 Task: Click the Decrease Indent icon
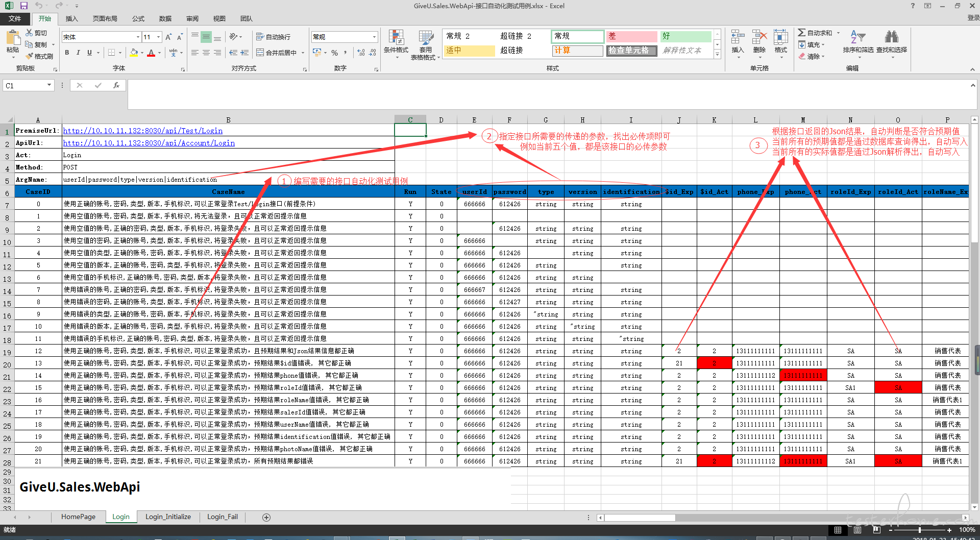tap(233, 53)
